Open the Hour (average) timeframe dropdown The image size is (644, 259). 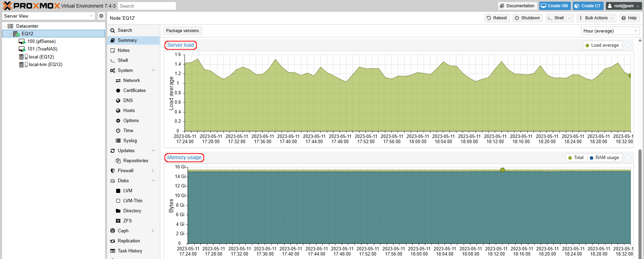click(x=610, y=31)
